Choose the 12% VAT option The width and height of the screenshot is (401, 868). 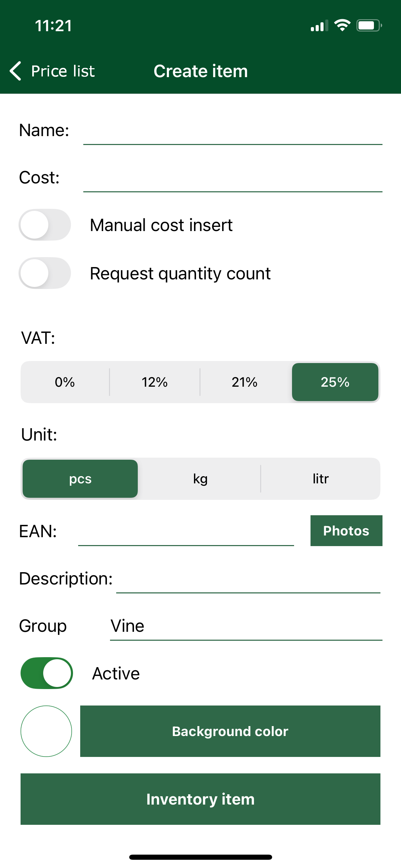[155, 382]
